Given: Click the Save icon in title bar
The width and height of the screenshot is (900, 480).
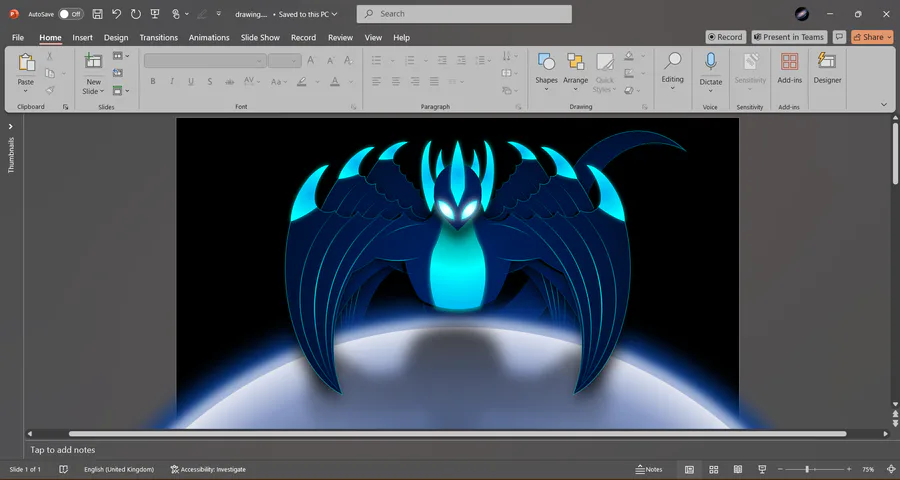Looking at the screenshot, I should tap(98, 14).
